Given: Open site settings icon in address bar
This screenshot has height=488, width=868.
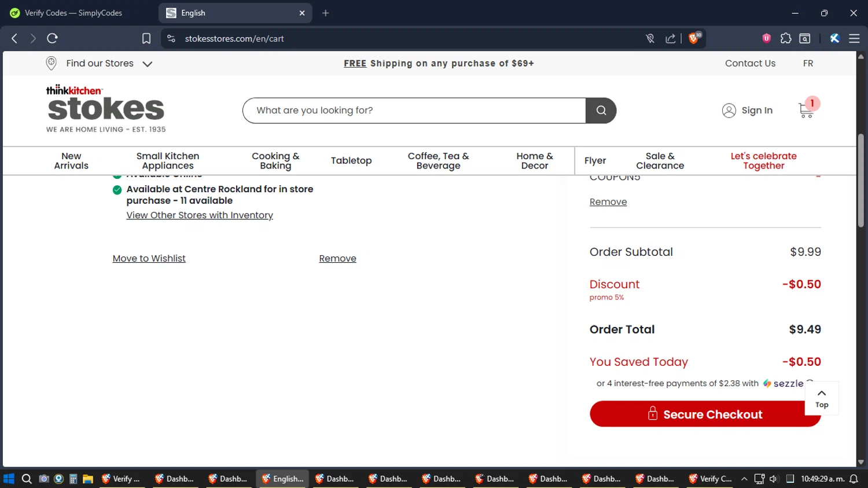Looking at the screenshot, I should pos(171,38).
